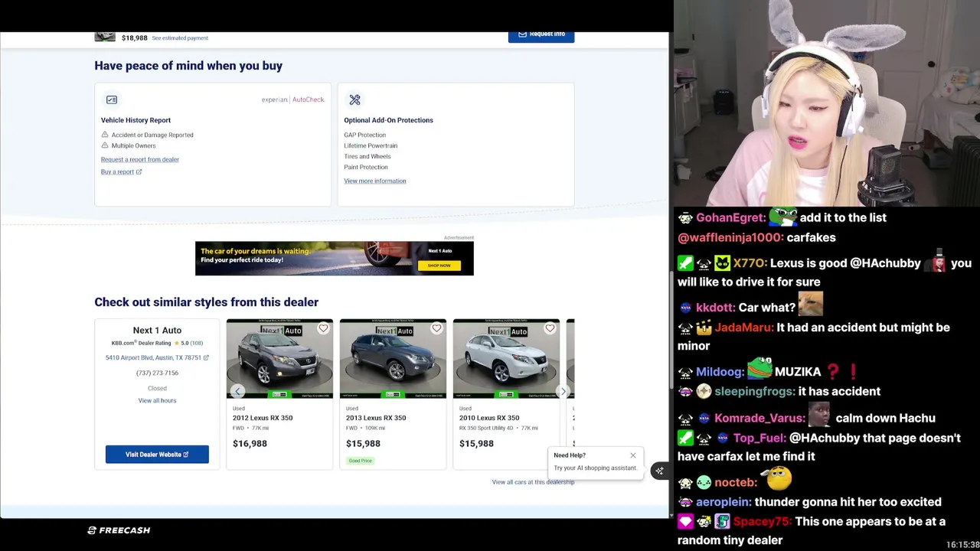Favorite the 2012 Lexus RX 350 listing
Screen dimensions: 980x551
(323, 328)
